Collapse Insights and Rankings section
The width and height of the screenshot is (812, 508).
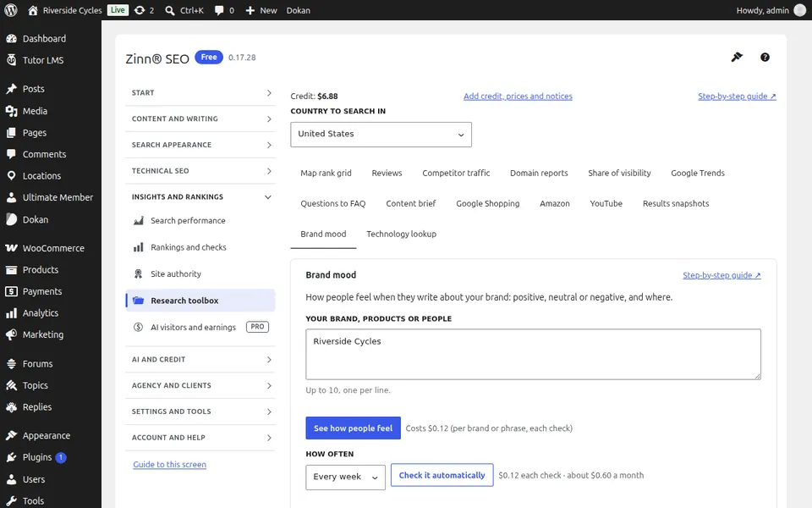point(200,197)
